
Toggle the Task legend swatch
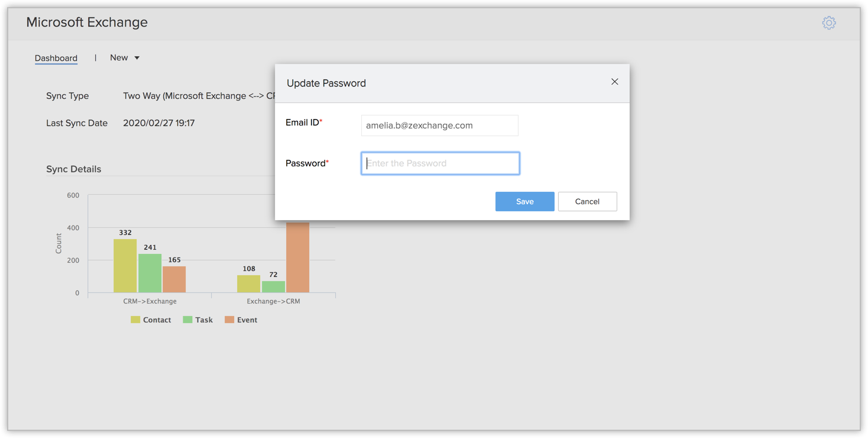[187, 320]
